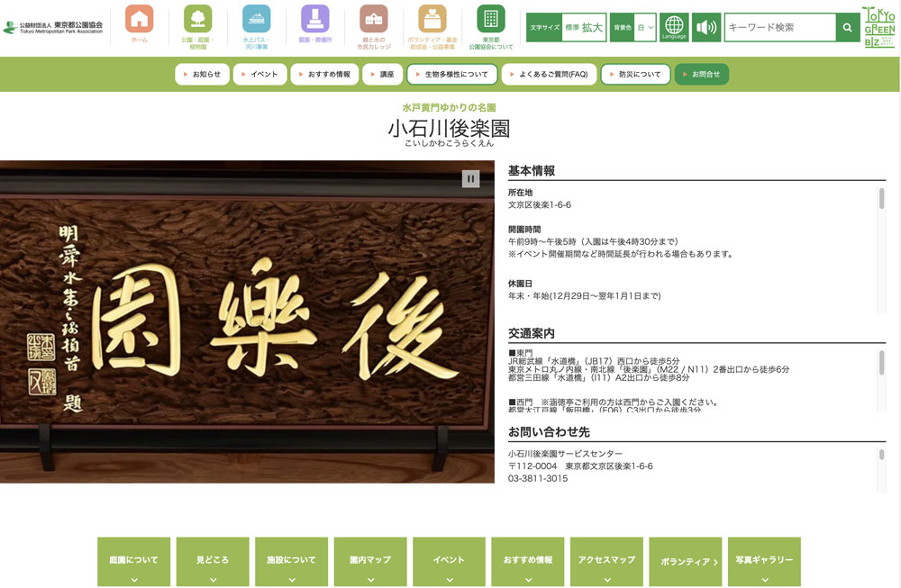Open the Language globe selector
Viewport: 901px width, 588px height.
point(674,27)
